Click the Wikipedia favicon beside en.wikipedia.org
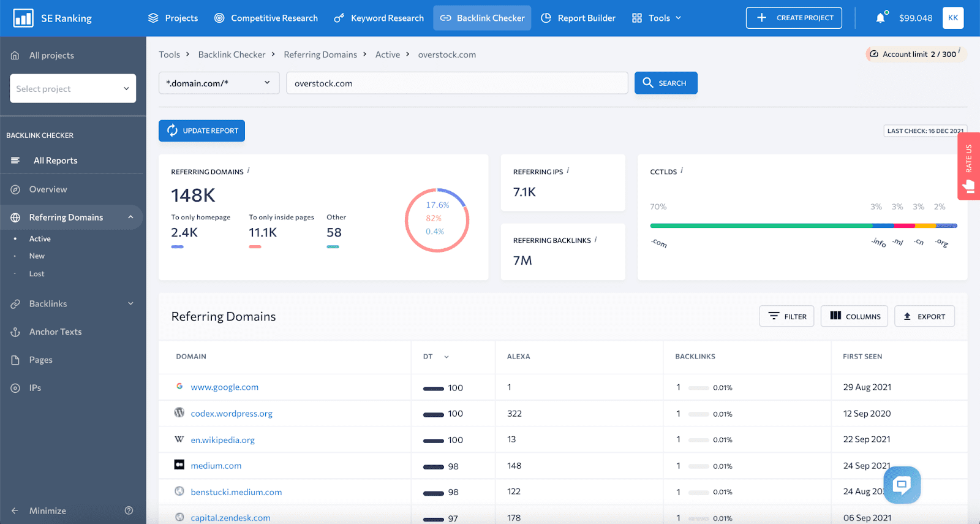 tap(179, 439)
